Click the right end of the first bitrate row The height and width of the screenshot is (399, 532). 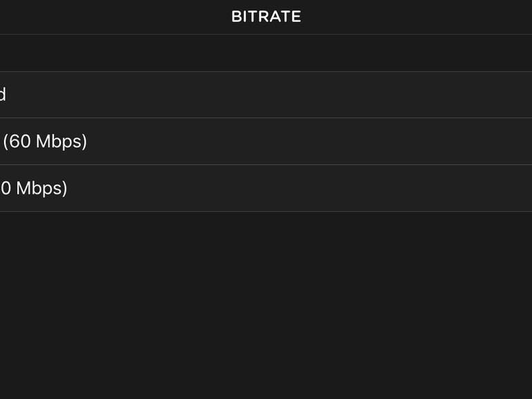(x=511, y=95)
